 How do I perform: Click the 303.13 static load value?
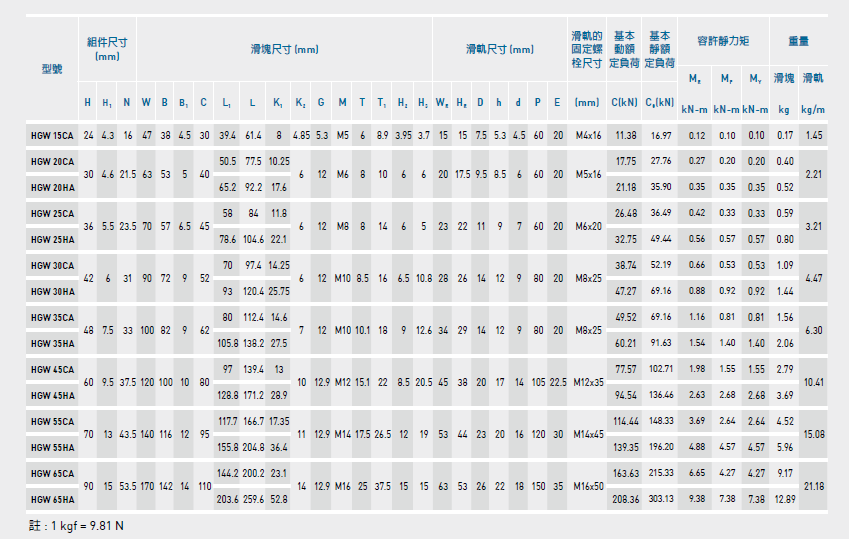click(x=661, y=499)
